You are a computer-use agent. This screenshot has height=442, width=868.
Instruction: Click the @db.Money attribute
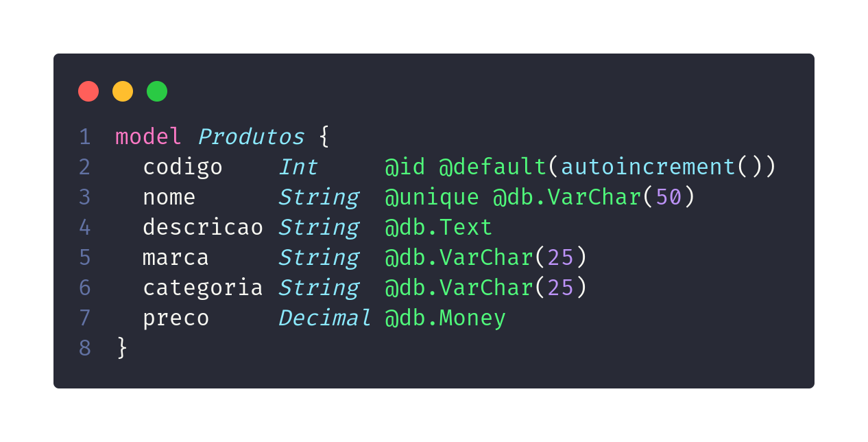coord(445,318)
